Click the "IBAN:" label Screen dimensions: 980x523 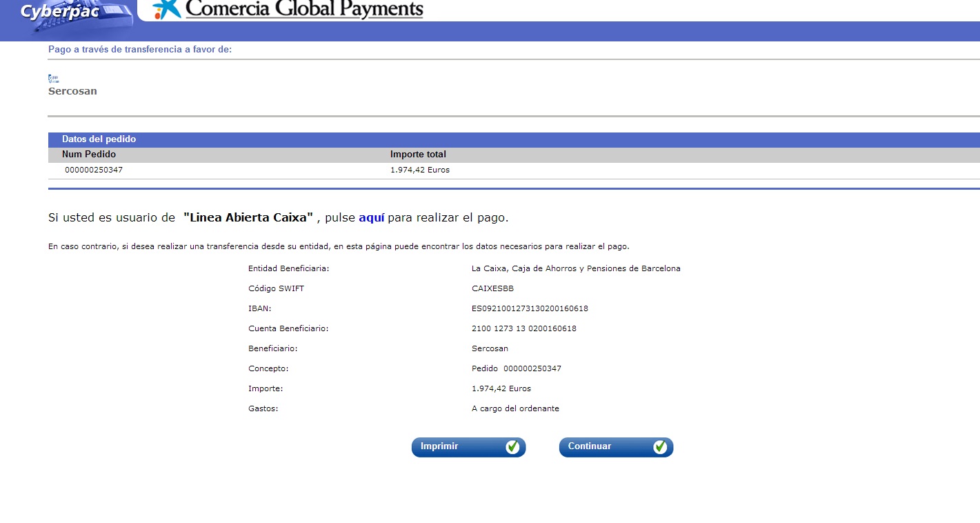259,308
